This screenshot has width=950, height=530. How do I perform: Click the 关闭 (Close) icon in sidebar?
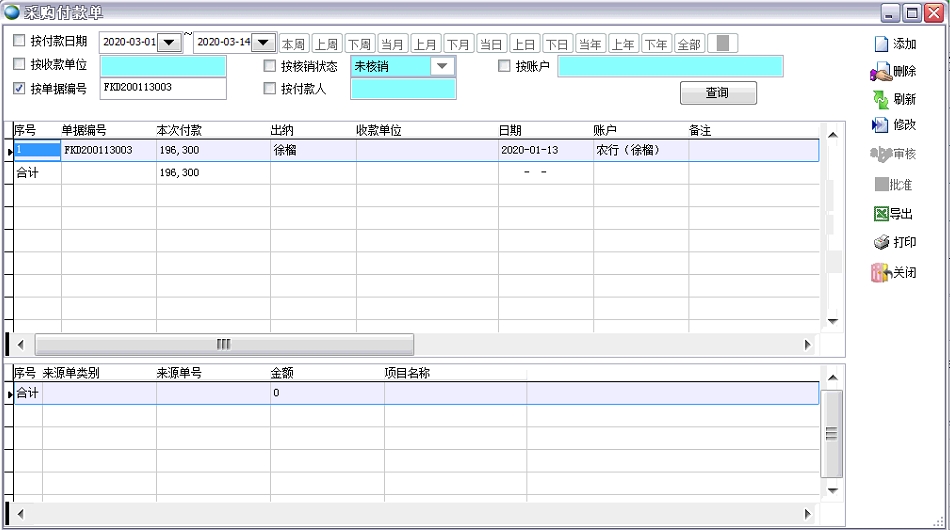tap(880, 272)
